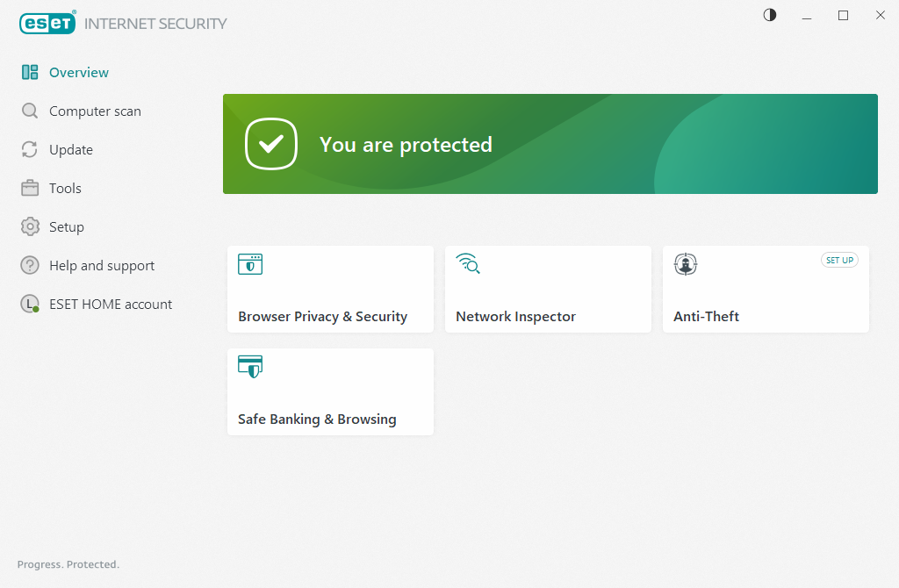Click the Progress. Protected. status text
Screen dimensions: 899x588
point(68,564)
